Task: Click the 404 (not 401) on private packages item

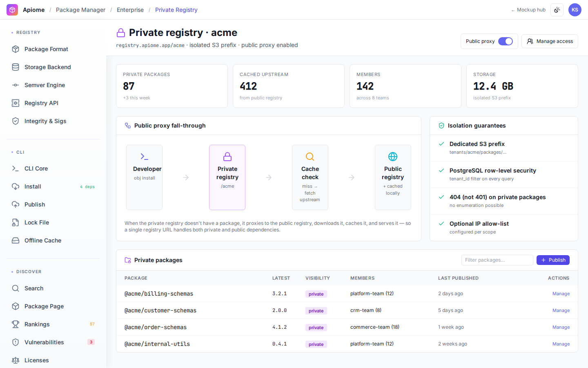Action: click(504, 201)
